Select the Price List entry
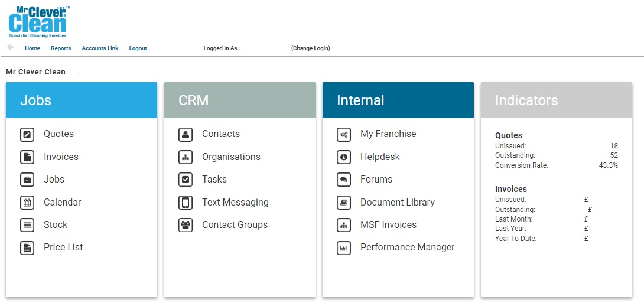This screenshot has width=644, height=306. [x=63, y=248]
